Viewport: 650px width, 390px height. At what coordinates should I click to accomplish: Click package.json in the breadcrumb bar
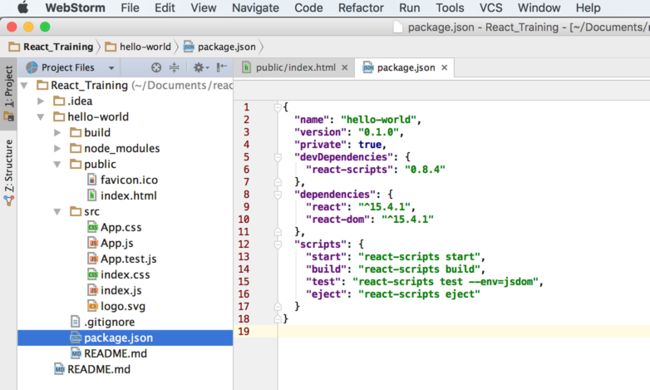(220, 47)
